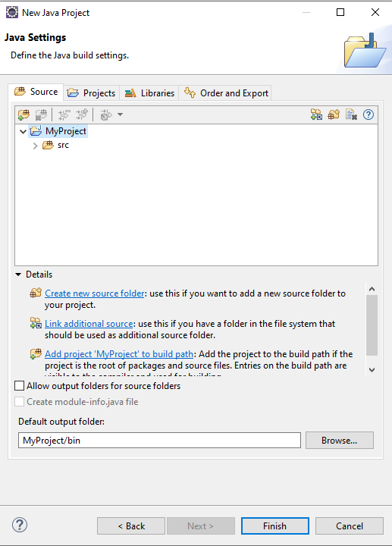Open the toolbar dropdown arrow menu

click(x=120, y=115)
